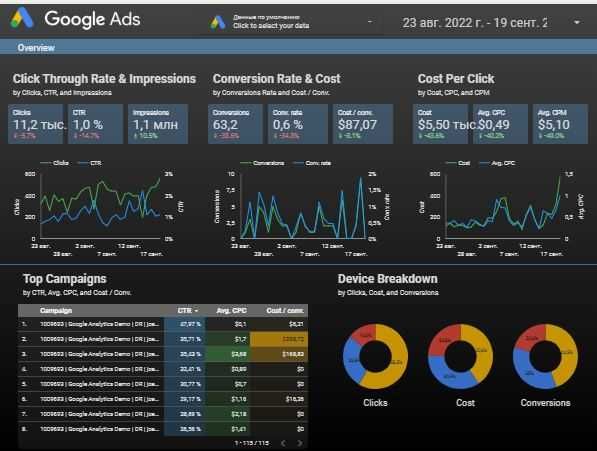Select the Conv. rate scorecard showing 0,6 %
Viewport: 597px width, 451px height.
click(298, 124)
